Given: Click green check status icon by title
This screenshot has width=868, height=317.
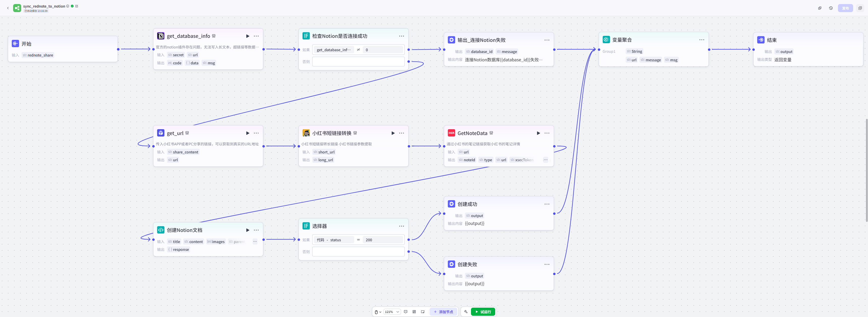Looking at the screenshot, I should coord(72,6).
